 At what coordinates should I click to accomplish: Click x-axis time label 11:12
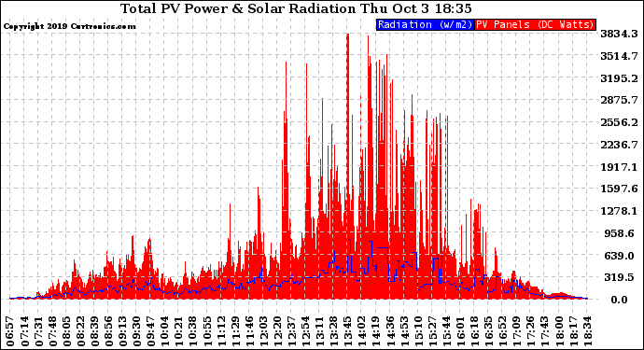pos(221,330)
